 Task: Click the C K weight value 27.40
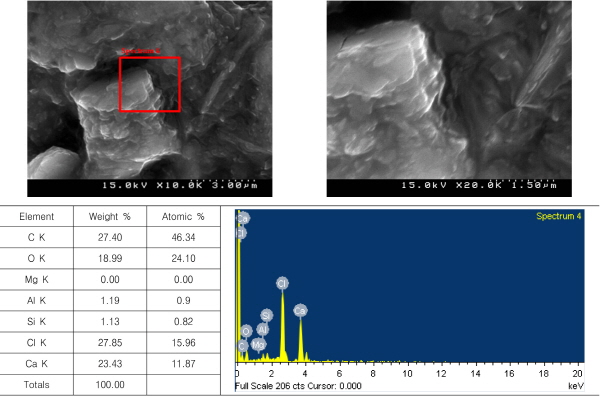[110, 238]
